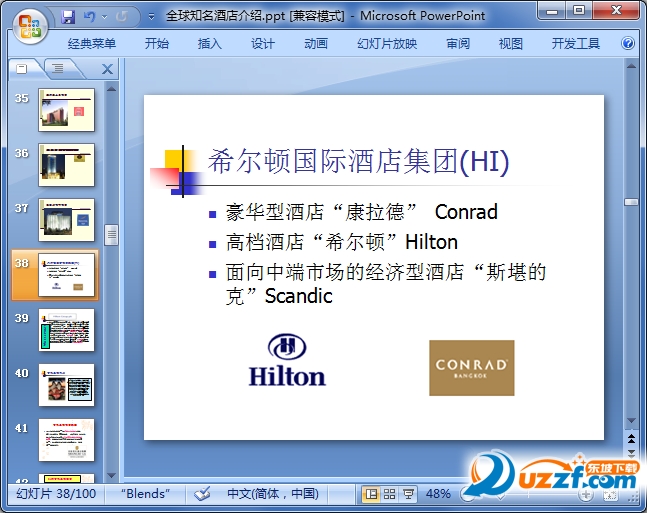Select slide 41 thumbnail
The image size is (647, 513).
coord(66,440)
